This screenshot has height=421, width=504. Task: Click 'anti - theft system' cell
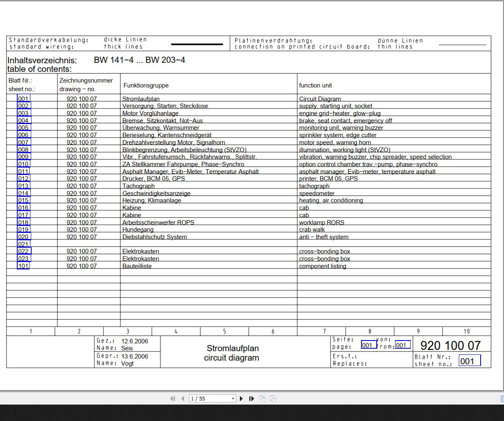324,237
